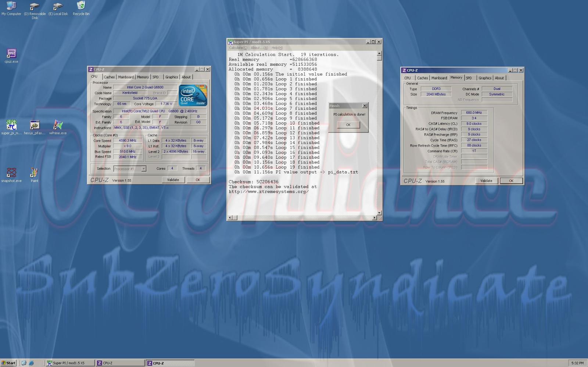This screenshot has width=588, height=367.
Task: Switch to active CPU-Z taskbar button
Action: (170, 363)
